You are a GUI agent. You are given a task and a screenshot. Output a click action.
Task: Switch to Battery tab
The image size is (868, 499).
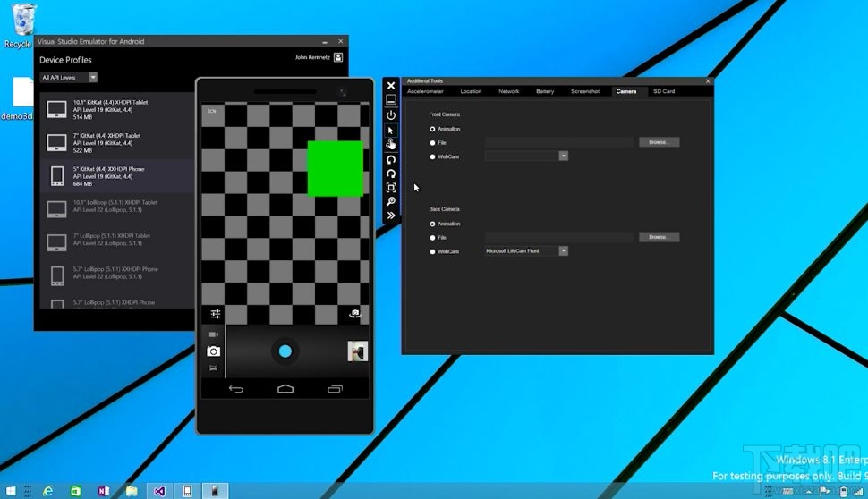pyautogui.click(x=545, y=91)
